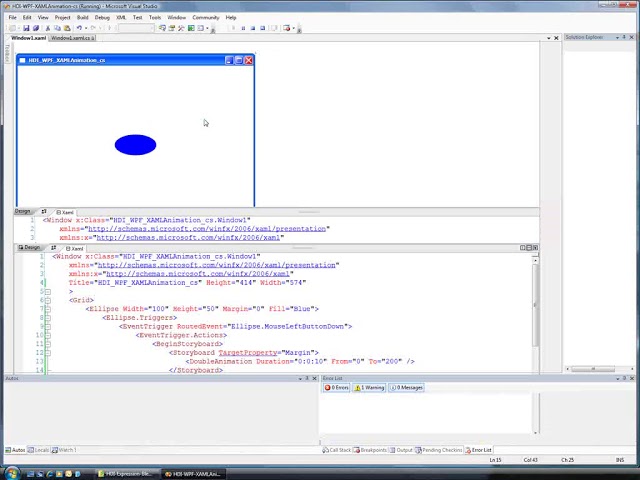Open the document tabs list dropdown arrow
This screenshot has height=480, width=640.
point(549,38)
